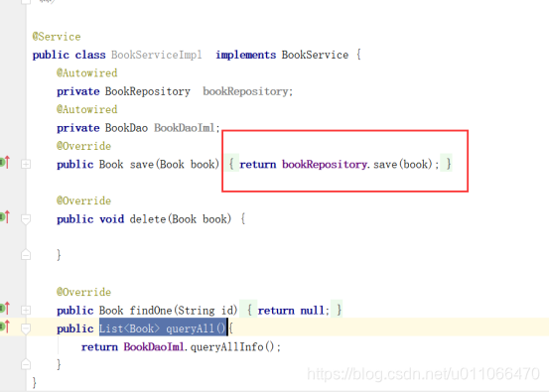549x392 pixels.
Task: Click fold end marker at delete method closing brace
Action: pyautogui.click(x=26, y=254)
